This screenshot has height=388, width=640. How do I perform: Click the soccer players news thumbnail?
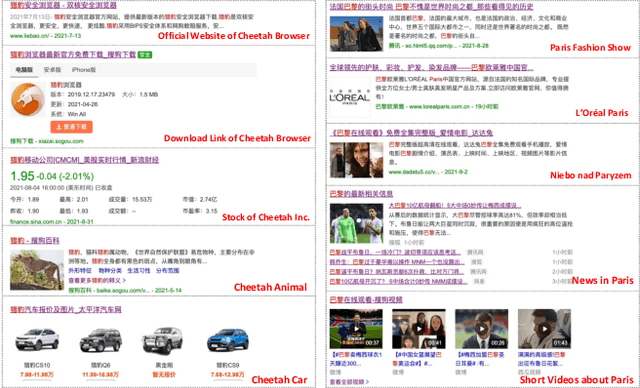(356, 224)
